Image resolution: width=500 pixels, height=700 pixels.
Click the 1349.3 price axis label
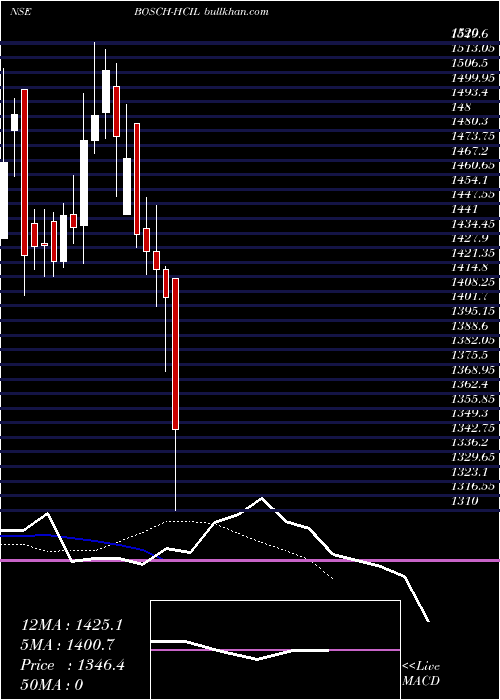coord(469,413)
